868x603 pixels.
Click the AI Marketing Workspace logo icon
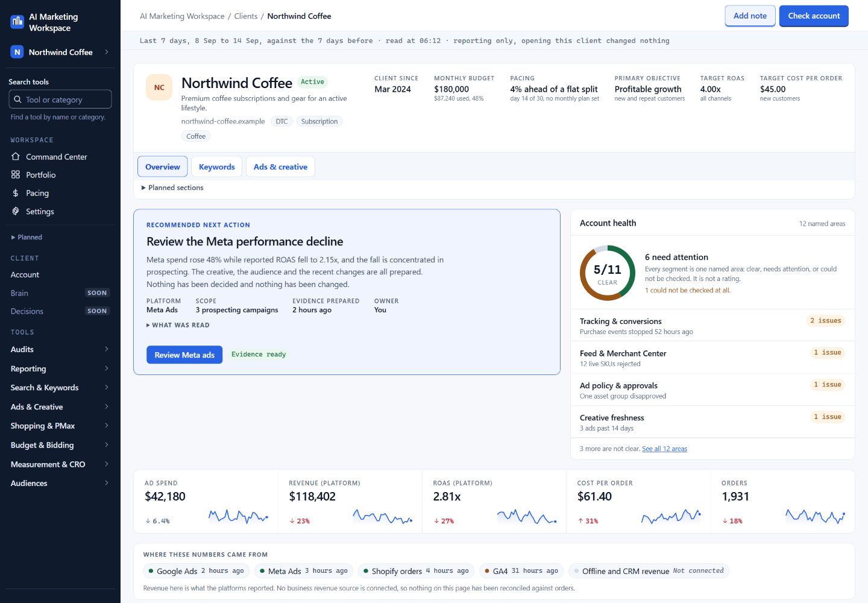point(17,22)
